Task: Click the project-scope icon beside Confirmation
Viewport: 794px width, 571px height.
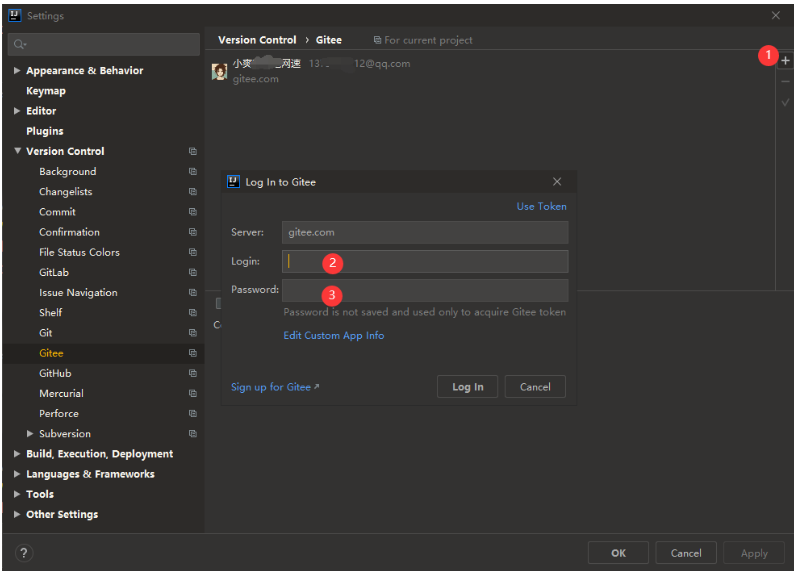Action: pyautogui.click(x=192, y=232)
